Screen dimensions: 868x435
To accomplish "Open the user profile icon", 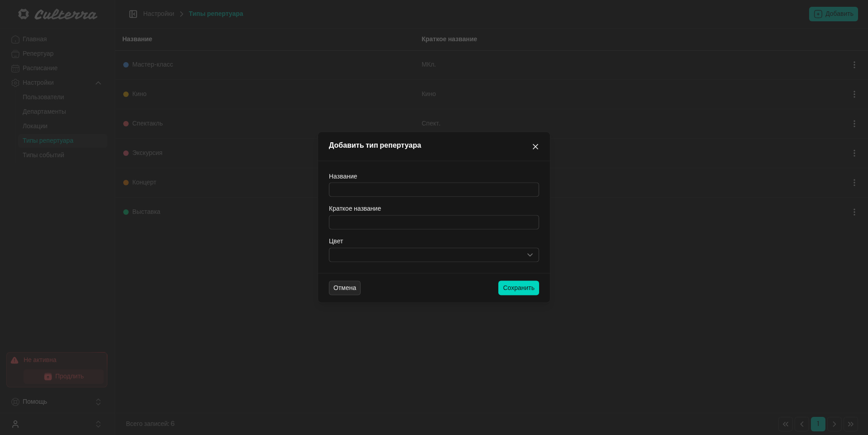I will tap(15, 424).
